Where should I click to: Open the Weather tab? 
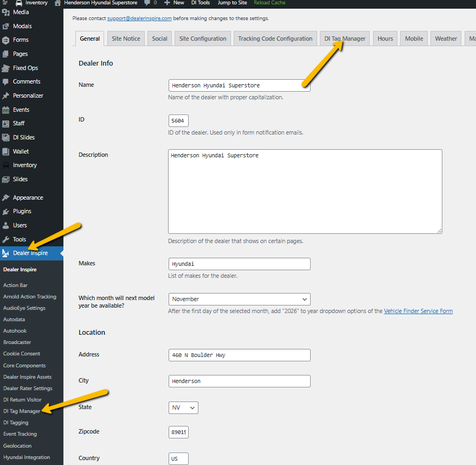coord(446,39)
